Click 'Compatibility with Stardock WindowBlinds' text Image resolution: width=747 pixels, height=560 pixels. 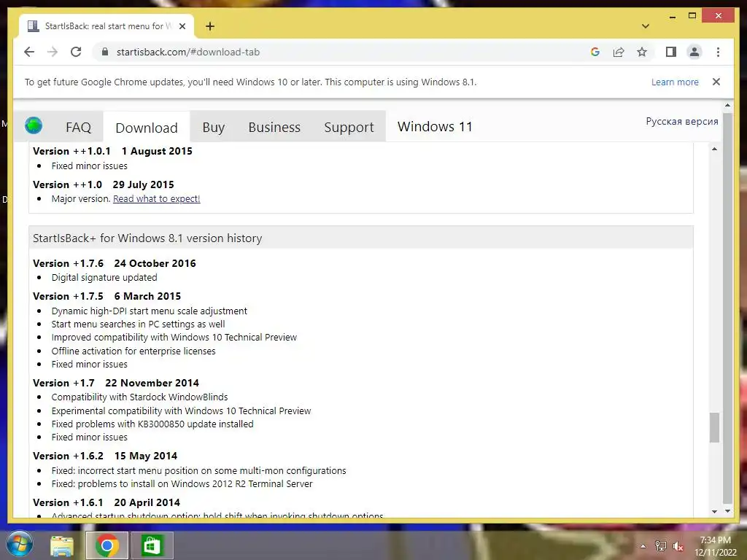139,397
